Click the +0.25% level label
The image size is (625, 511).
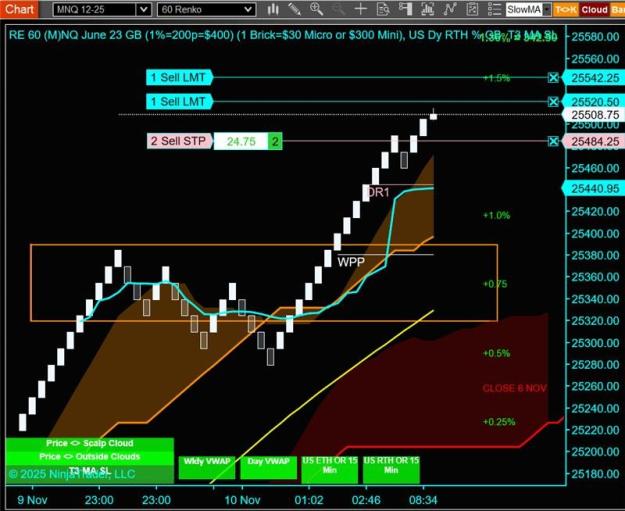pyautogui.click(x=499, y=422)
